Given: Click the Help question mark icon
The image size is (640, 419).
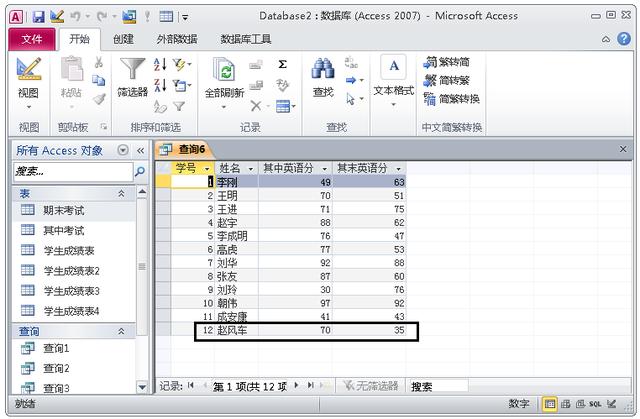Looking at the screenshot, I should 624,39.
